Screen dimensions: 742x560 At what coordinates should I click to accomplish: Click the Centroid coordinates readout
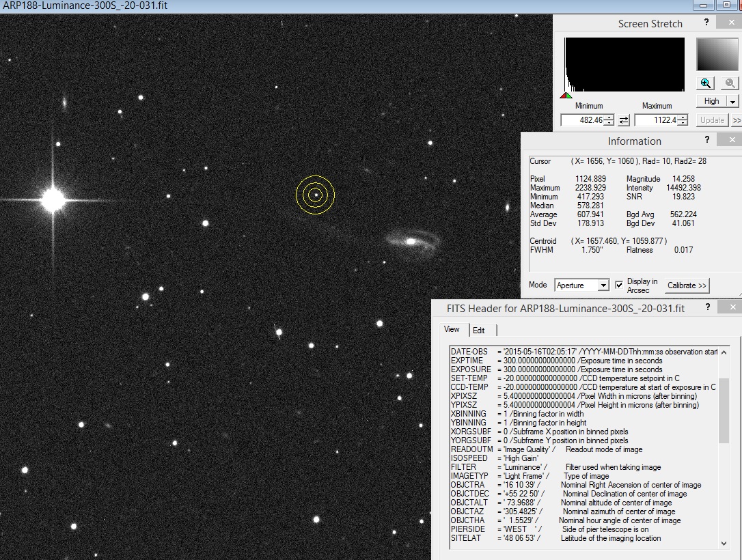pos(619,241)
